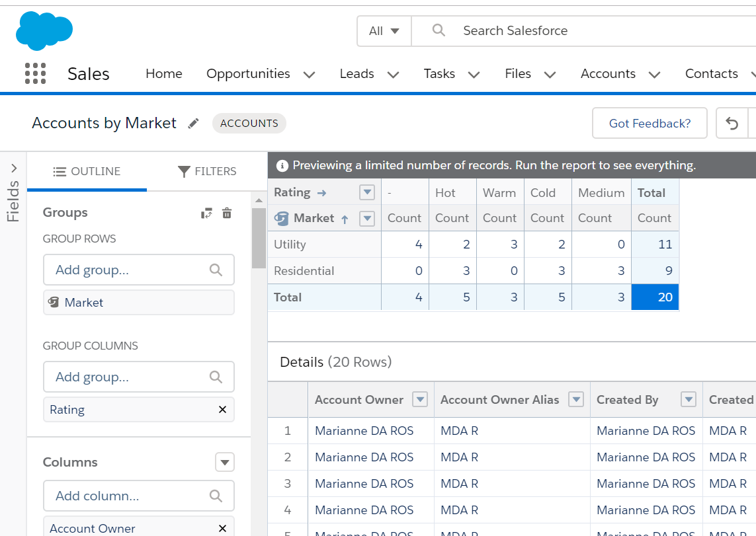The height and width of the screenshot is (536, 756).
Task: Click the undo arrow icon
Action: click(732, 124)
